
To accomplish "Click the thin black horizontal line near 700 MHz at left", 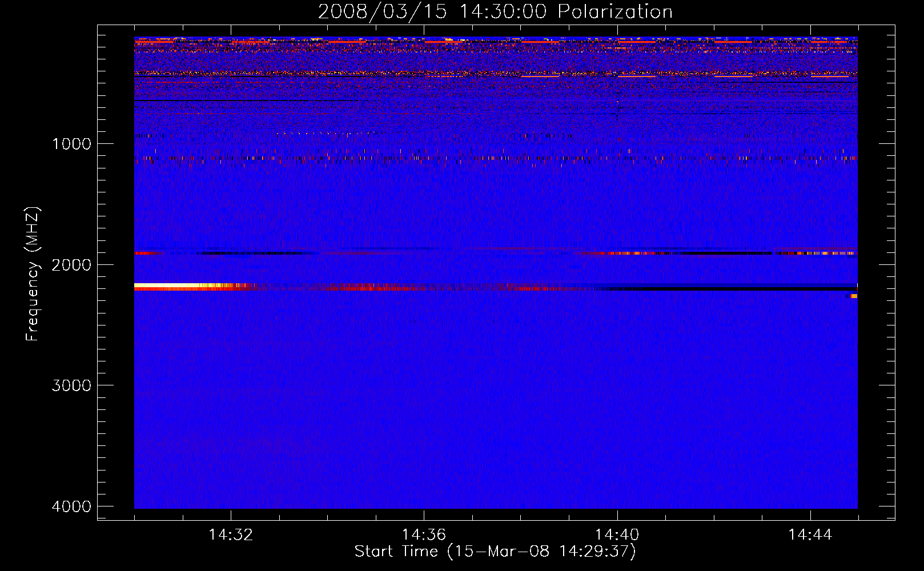I will [228, 100].
